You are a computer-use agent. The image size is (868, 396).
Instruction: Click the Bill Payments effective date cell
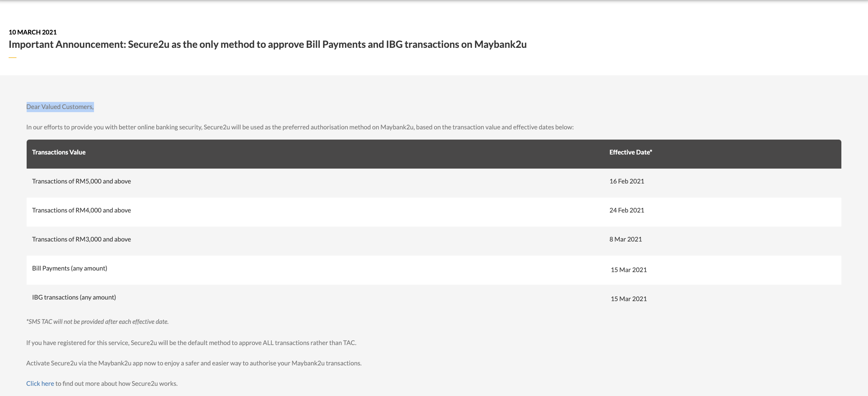[x=629, y=270]
